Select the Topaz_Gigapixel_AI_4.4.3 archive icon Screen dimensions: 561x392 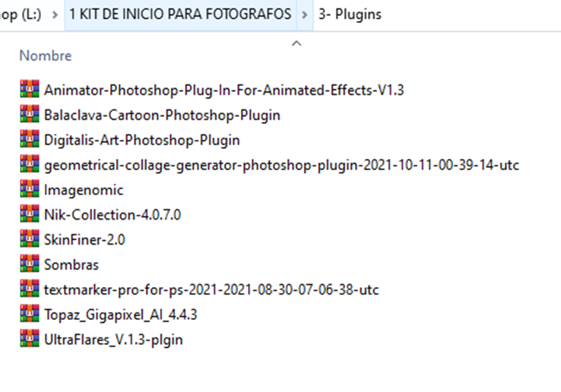coord(30,313)
